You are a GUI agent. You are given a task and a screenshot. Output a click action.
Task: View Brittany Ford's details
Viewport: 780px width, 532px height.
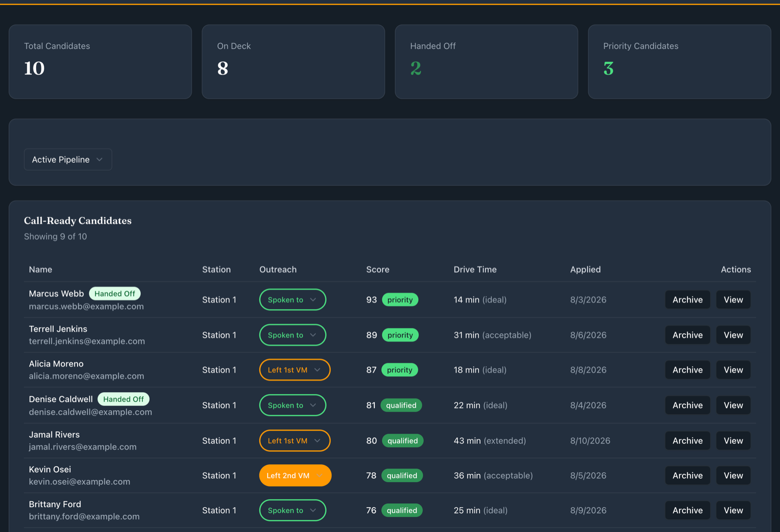point(733,511)
